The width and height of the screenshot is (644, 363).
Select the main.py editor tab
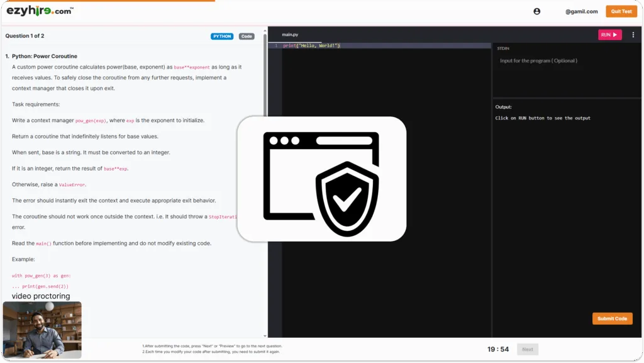point(290,35)
